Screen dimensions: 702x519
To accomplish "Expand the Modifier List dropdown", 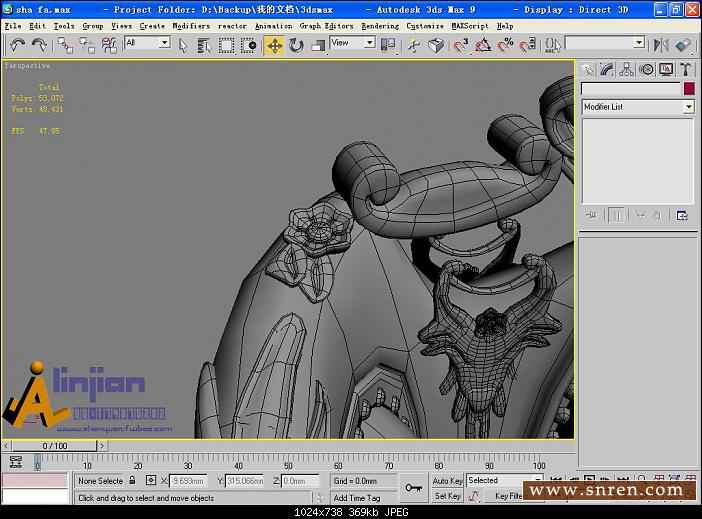I will tap(688, 107).
